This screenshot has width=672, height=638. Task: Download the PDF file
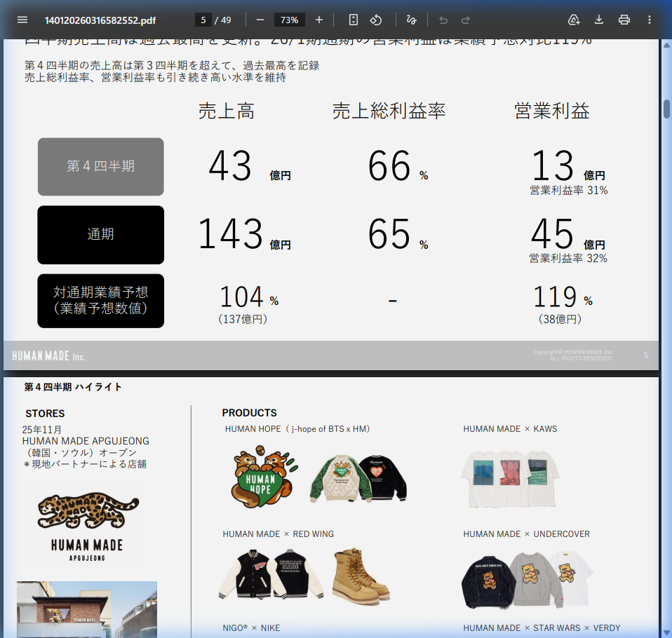click(599, 20)
